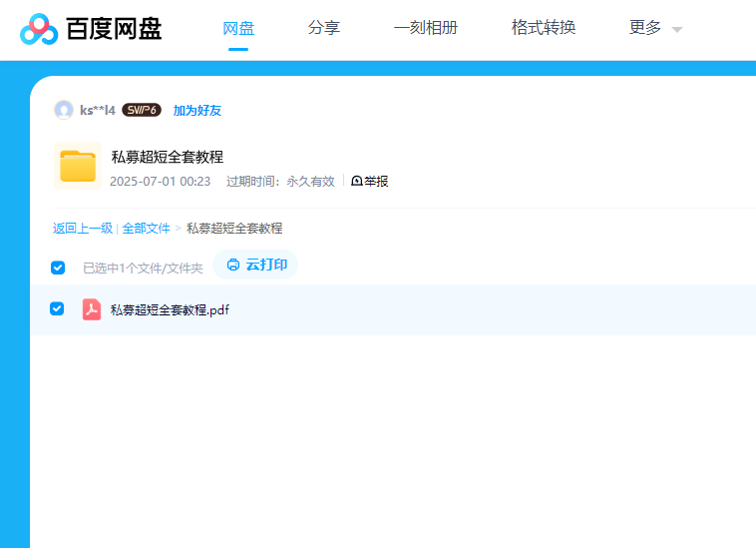The image size is (756, 548).
Task: Click the 已选中1个文件/文件夹 label
Action: point(143,269)
